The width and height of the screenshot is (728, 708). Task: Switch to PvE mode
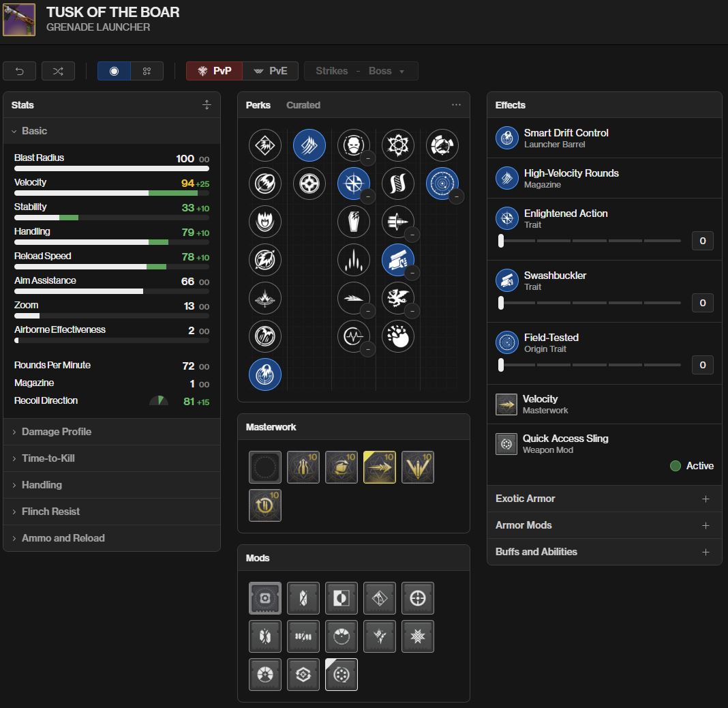(270, 71)
